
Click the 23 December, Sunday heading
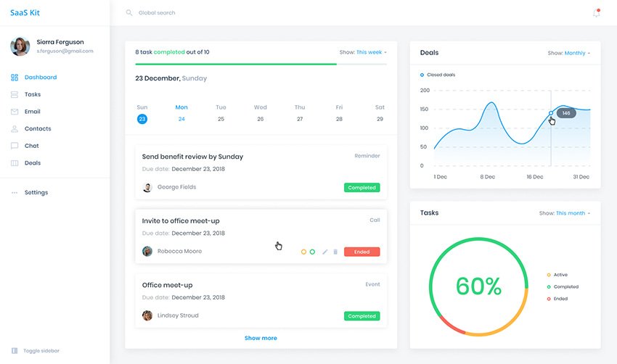pos(171,78)
